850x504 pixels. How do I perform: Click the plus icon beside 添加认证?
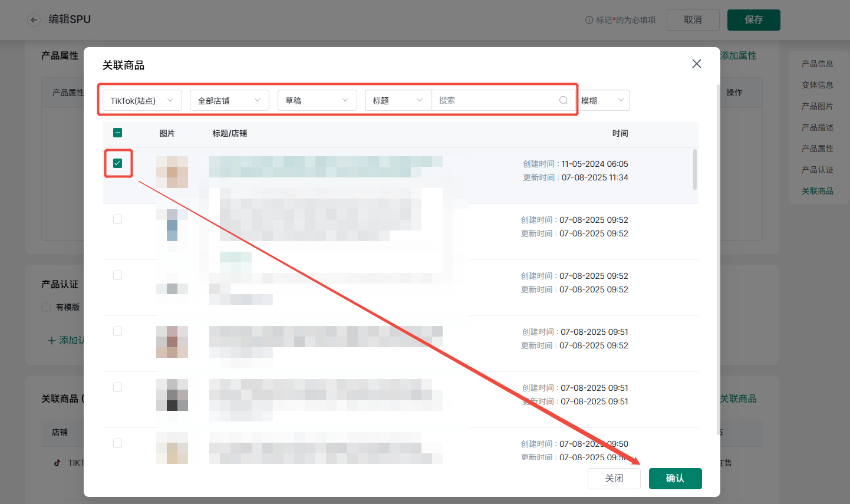pyautogui.click(x=52, y=341)
